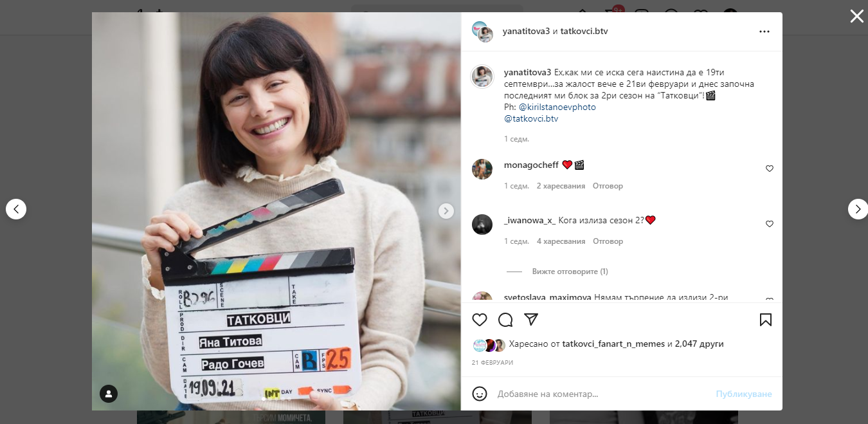Open comments via speech bubble icon
This screenshot has height=424, width=868.
[505, 320]
